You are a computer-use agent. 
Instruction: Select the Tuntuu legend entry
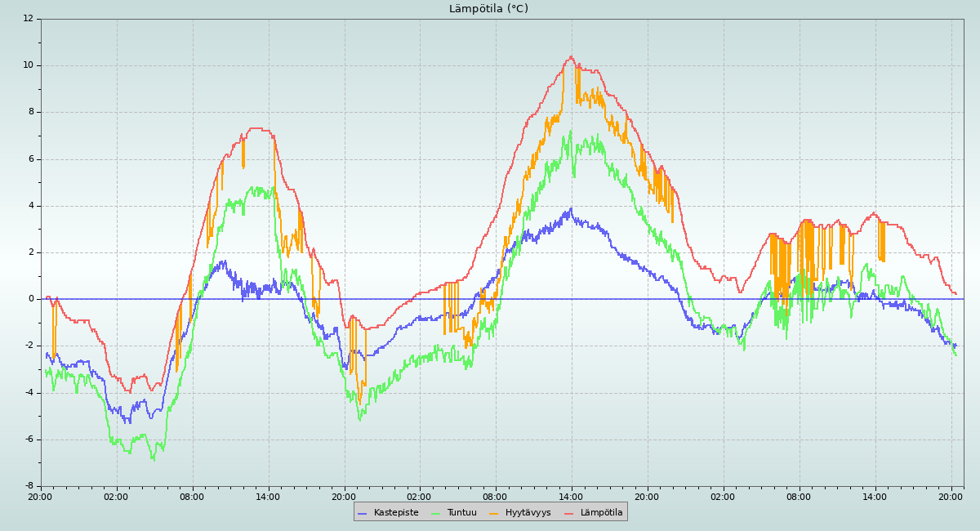(461, 512)
